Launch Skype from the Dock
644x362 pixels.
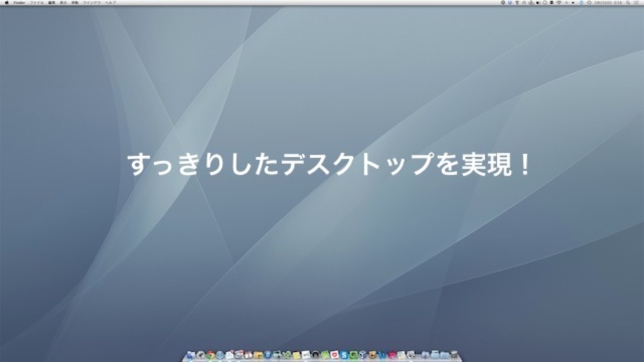pos(344,355)
